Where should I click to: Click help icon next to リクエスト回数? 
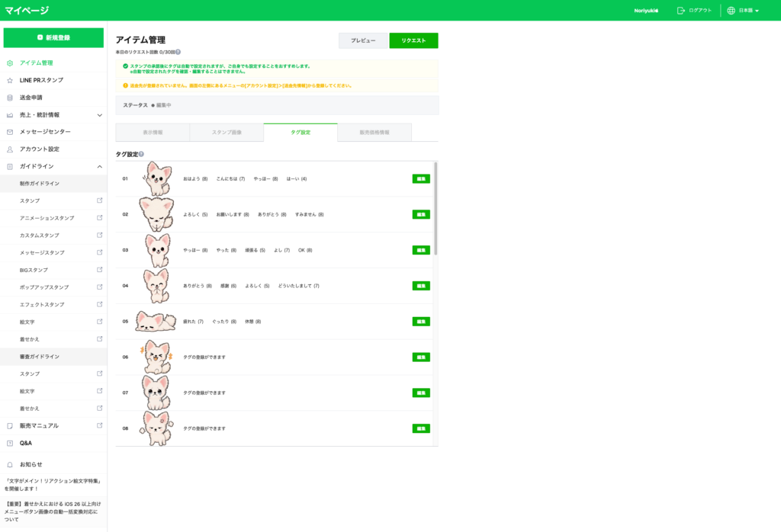click(178, 52)
